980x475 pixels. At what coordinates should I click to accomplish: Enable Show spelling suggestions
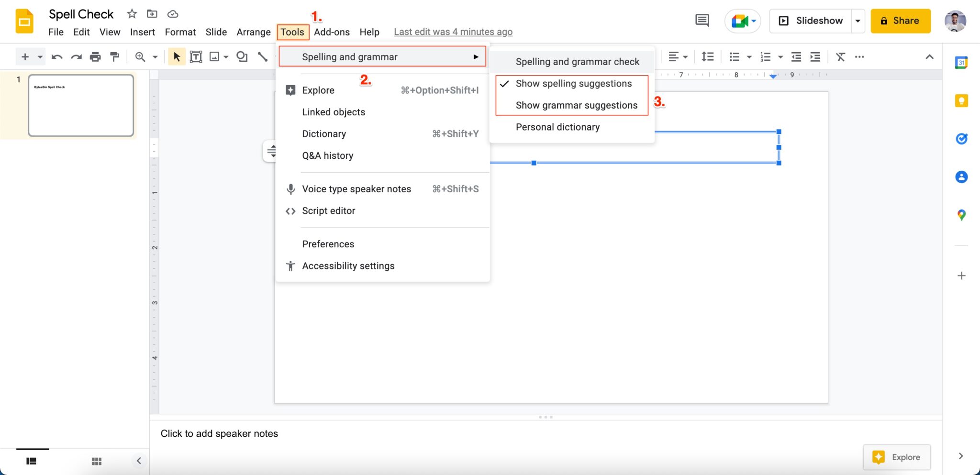[x=573, y=83]
